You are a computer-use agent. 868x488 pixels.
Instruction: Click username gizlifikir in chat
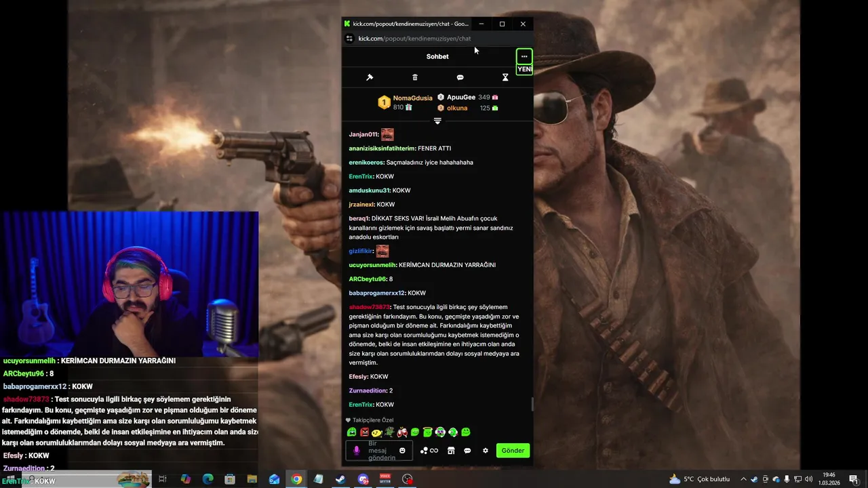pyautogui.click(x=361, y=251)
